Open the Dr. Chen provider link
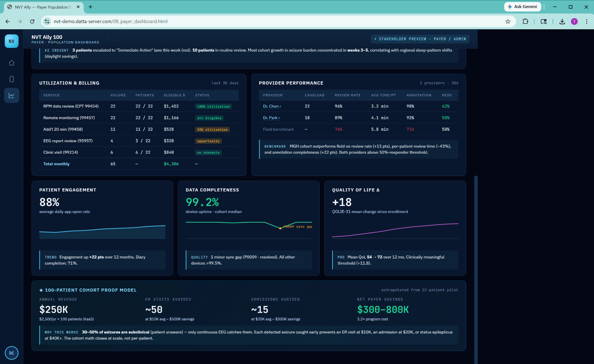This screenshot has width=594, height=364. click(x=272, y=106)
